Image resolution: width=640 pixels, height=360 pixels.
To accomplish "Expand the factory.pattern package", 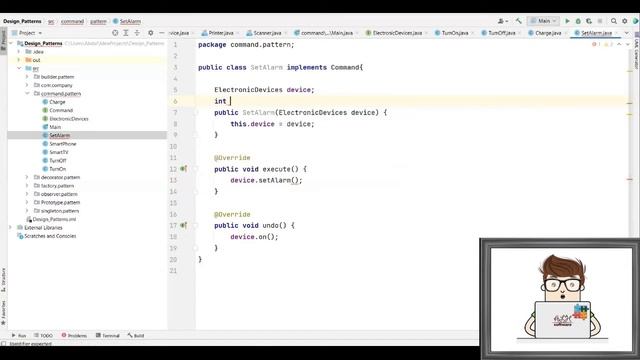I will (27, 186).
